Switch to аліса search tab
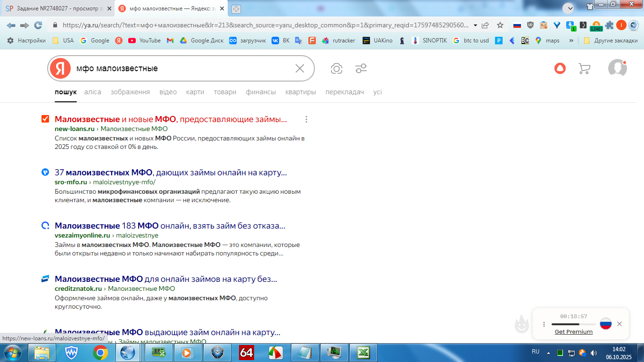The height and width of the screenshot is (362, 644). coord(93,92)
